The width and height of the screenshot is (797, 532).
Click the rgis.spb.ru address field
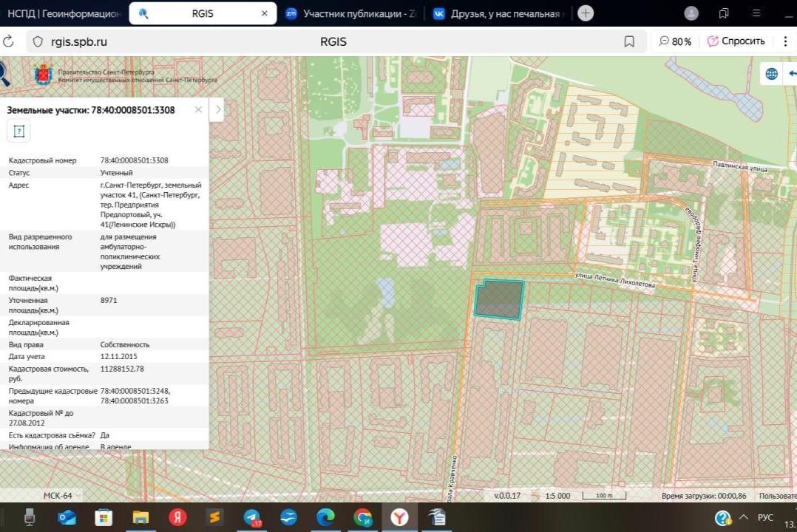(x=79, y=42)
